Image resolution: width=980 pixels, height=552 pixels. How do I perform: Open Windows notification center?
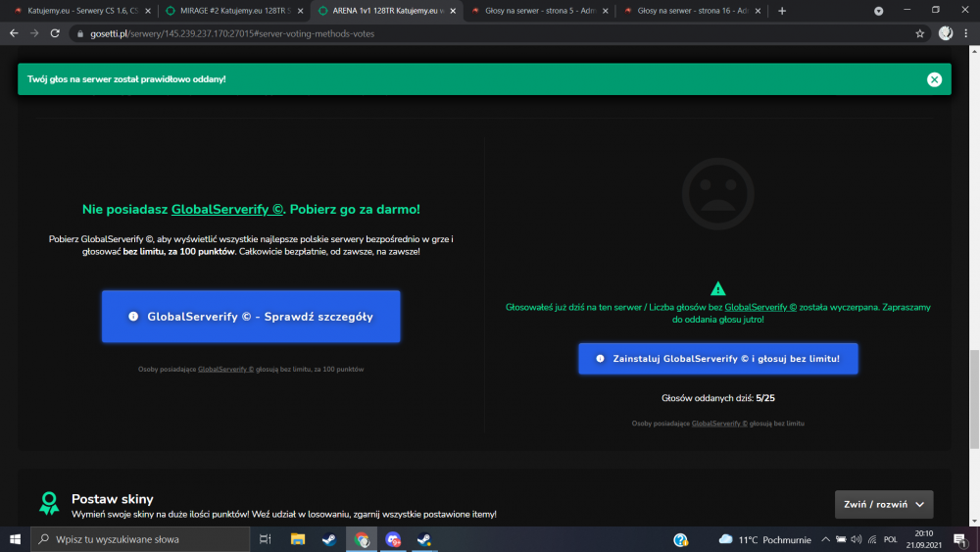[960, 539]
